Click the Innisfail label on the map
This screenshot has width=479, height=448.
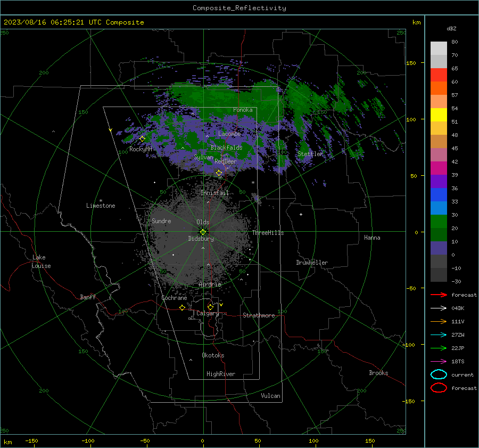click(x=214, y=193)
